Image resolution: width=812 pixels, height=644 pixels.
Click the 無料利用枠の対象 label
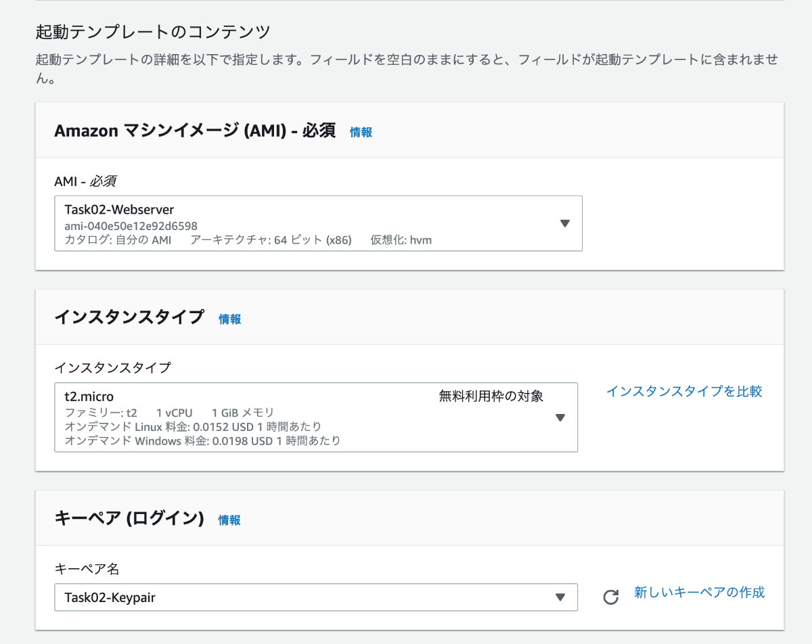click(x=491, y=396)
